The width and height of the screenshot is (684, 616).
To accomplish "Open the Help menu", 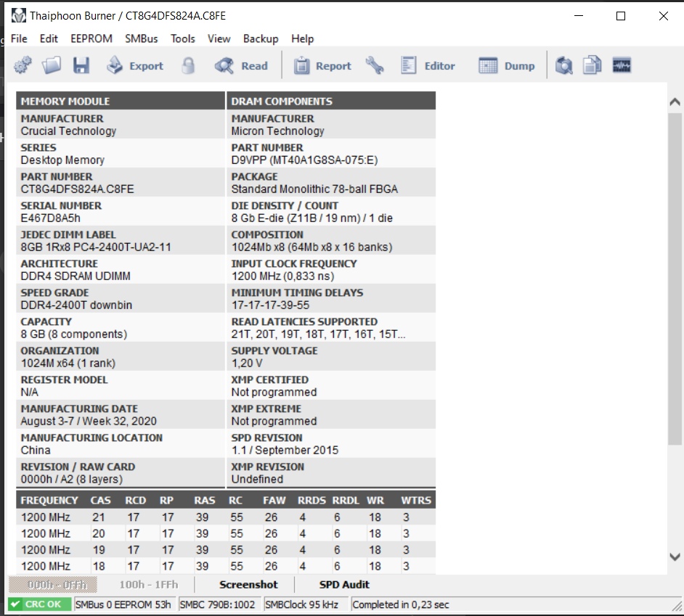I will [302, 38].
